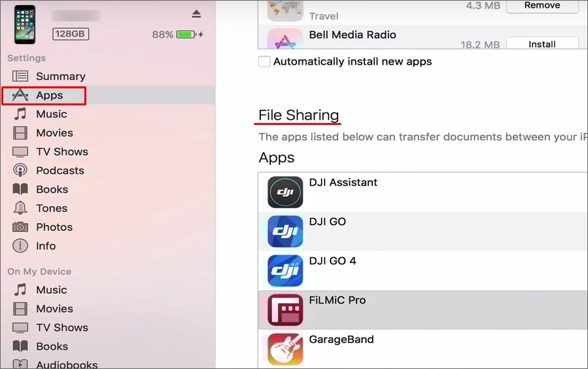Switch to the Podcasts label
Screen dimensions: 588x369
point(60,171)
